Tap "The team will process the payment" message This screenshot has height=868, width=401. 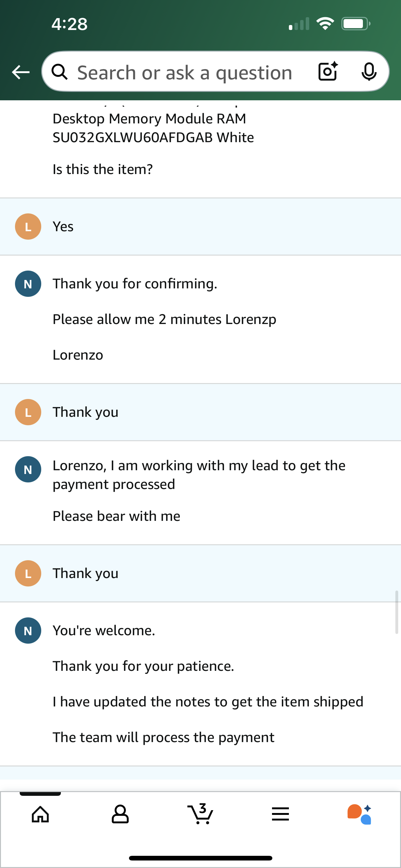coord(164,737)
